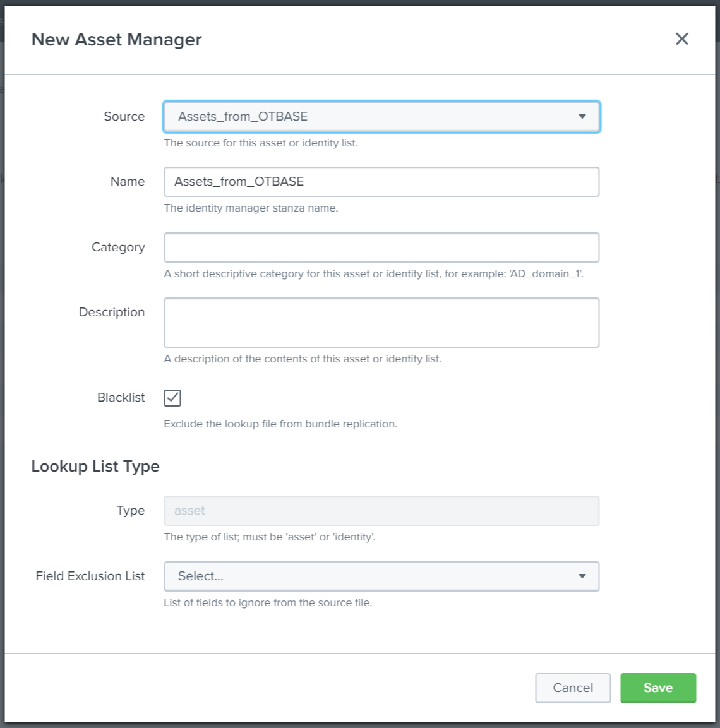The height and width of the screenshot is (728, 720).
Task: Click the disabled Type field showing asset
Action: pos(381,511)
